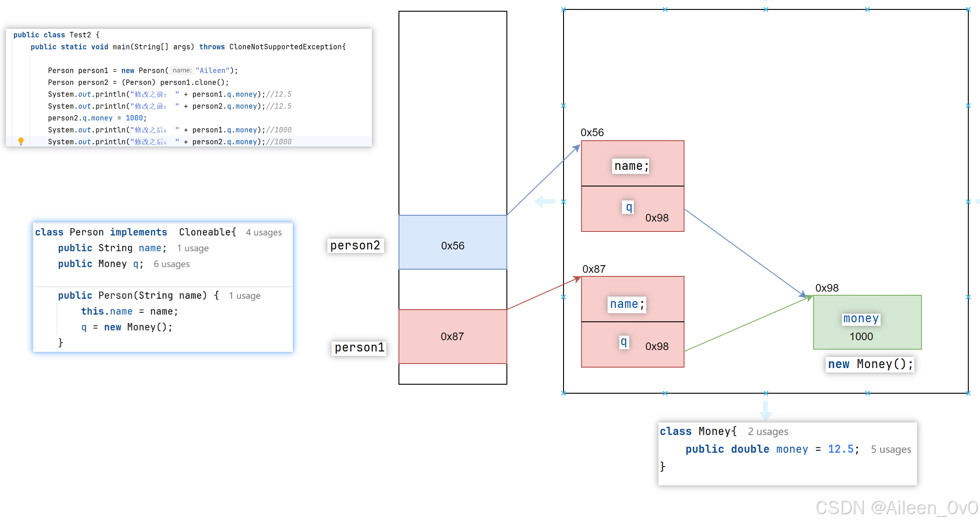Select the red stack cell containing 0x87
Screen dimensions: 980x524
coord(453,337)
